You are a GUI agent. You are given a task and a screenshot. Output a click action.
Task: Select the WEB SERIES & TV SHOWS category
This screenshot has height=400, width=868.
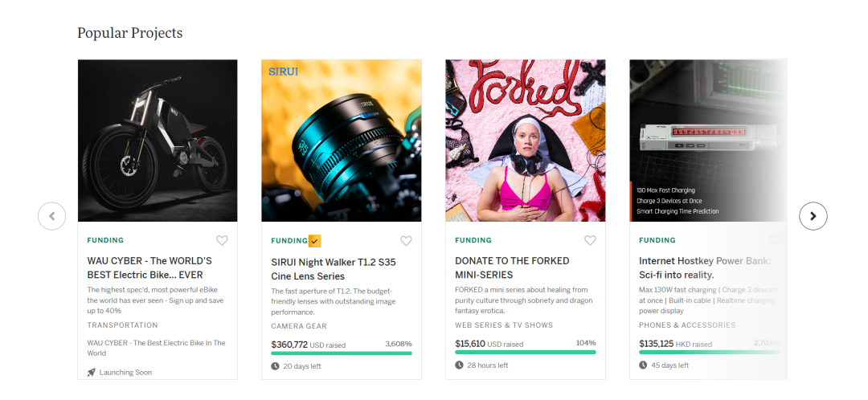point(504,325)
